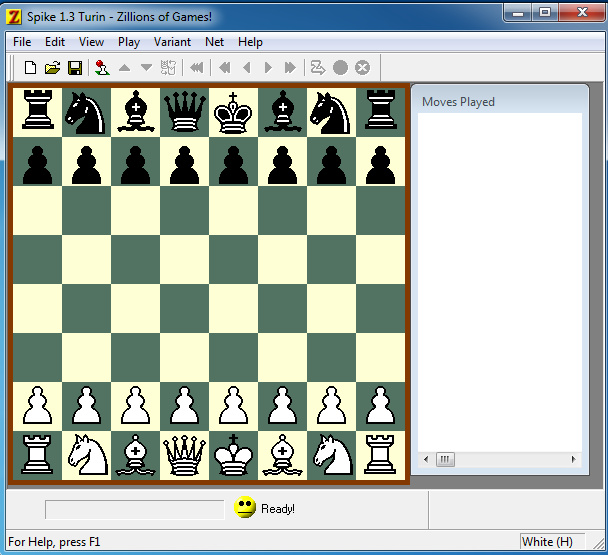Select the white knight on g1
This screenshot has width=608, height=555.
(331, 455)
